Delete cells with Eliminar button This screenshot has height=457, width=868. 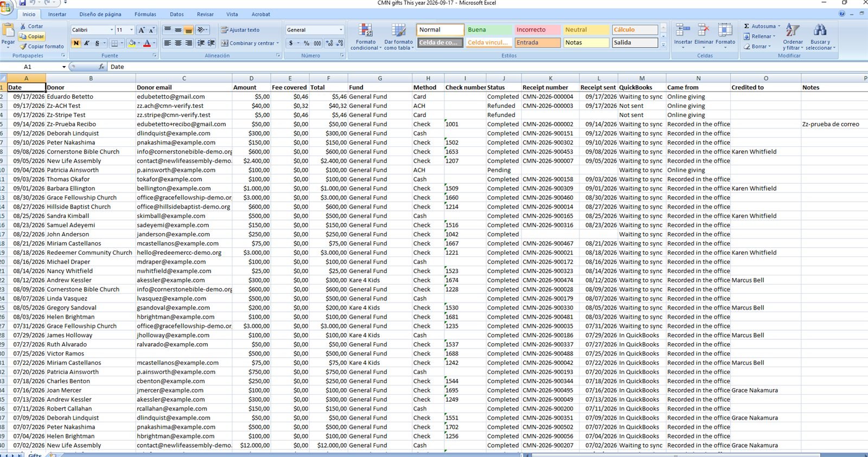pos(704,35)
